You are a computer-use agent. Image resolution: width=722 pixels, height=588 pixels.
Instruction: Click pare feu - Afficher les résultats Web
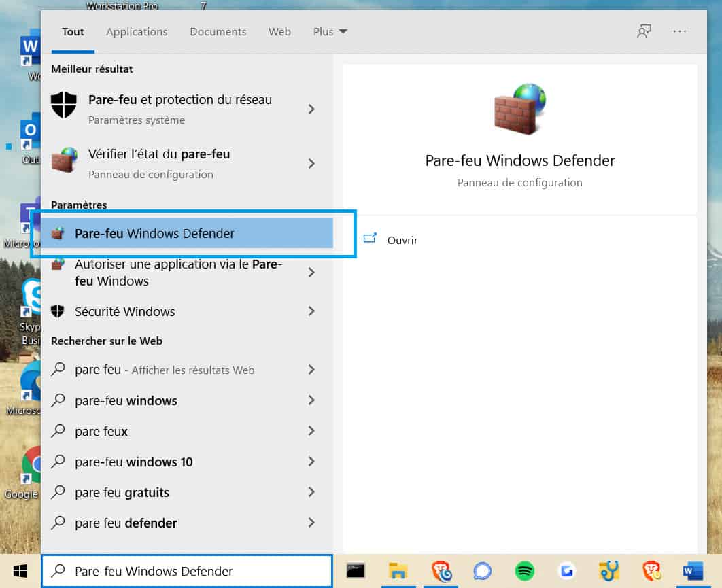pyautogui.click(x=187, y=370)
